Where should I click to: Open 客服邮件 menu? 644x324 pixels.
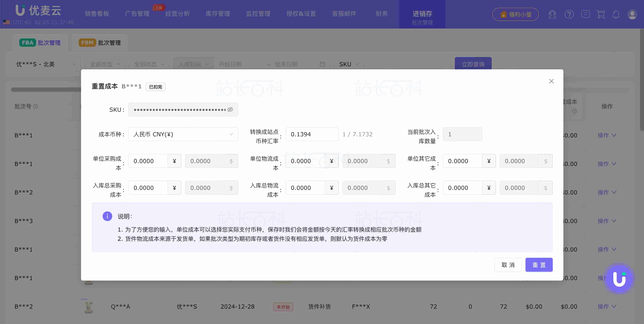[344, 14]
